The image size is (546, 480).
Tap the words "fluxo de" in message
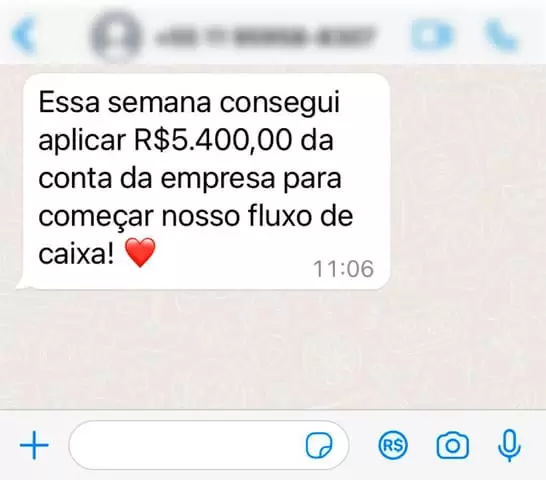(301, 216)
